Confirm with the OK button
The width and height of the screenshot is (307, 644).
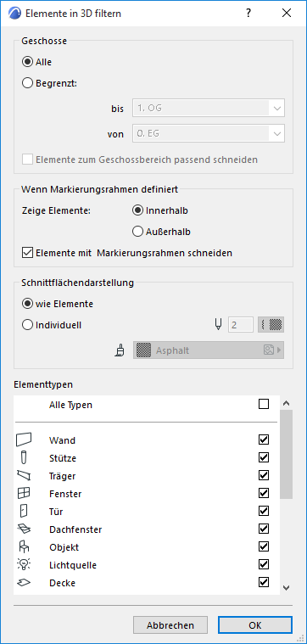pos(255,625)
